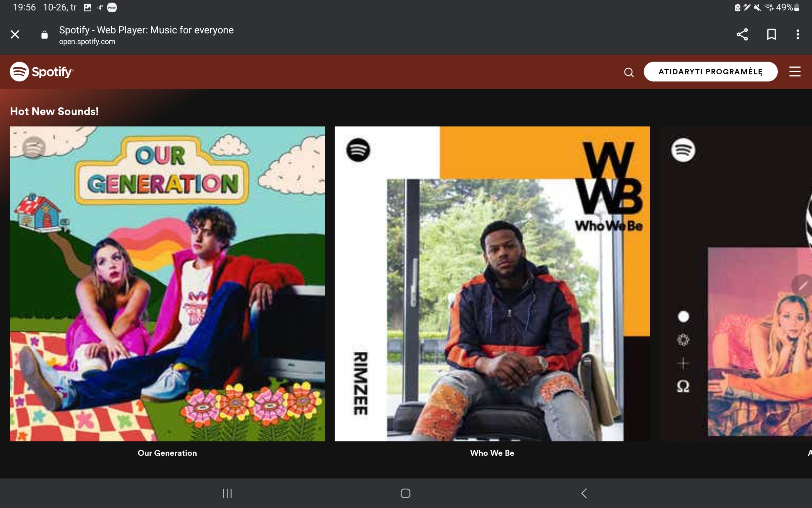Image resolution: width=812 pixels, height=508 pixels.
Task: Open the Spotify hamburger menu
Action: 795,72
